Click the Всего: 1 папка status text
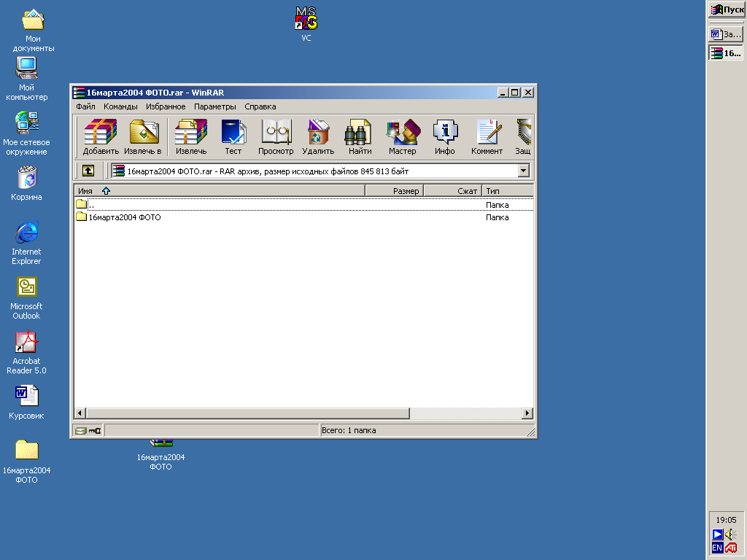 click(349, 430)
